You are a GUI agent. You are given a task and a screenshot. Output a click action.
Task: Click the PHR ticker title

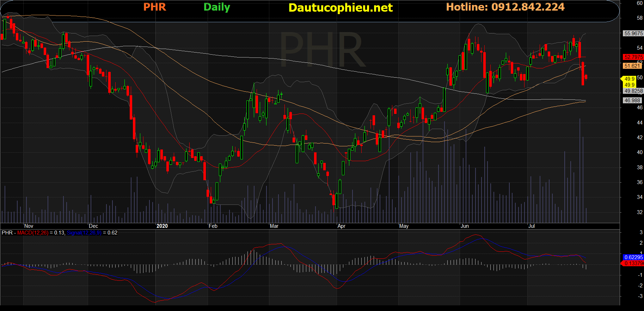[154, 7]
